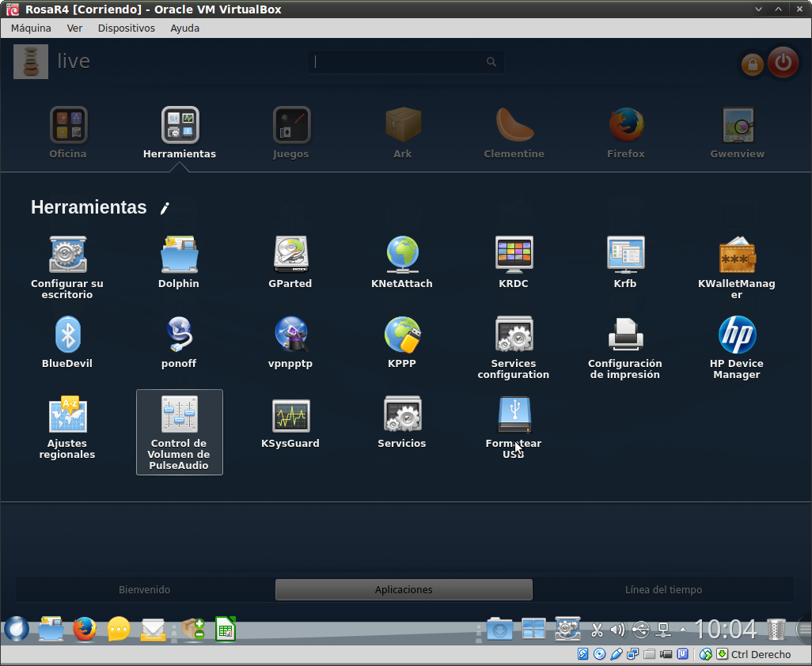Open Configuración de impresión
Screen dimensions: 812x666
coord(625,335)
